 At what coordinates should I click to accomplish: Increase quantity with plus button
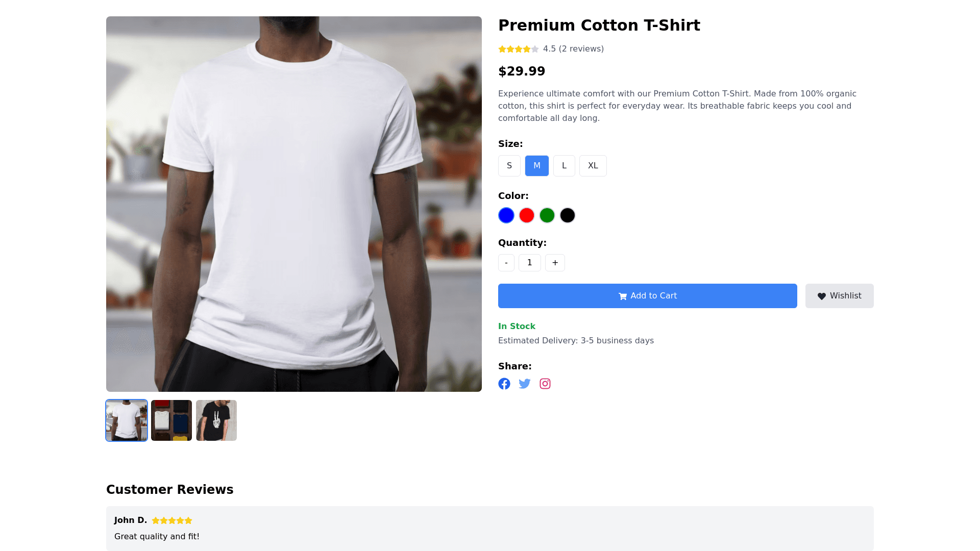555,263
